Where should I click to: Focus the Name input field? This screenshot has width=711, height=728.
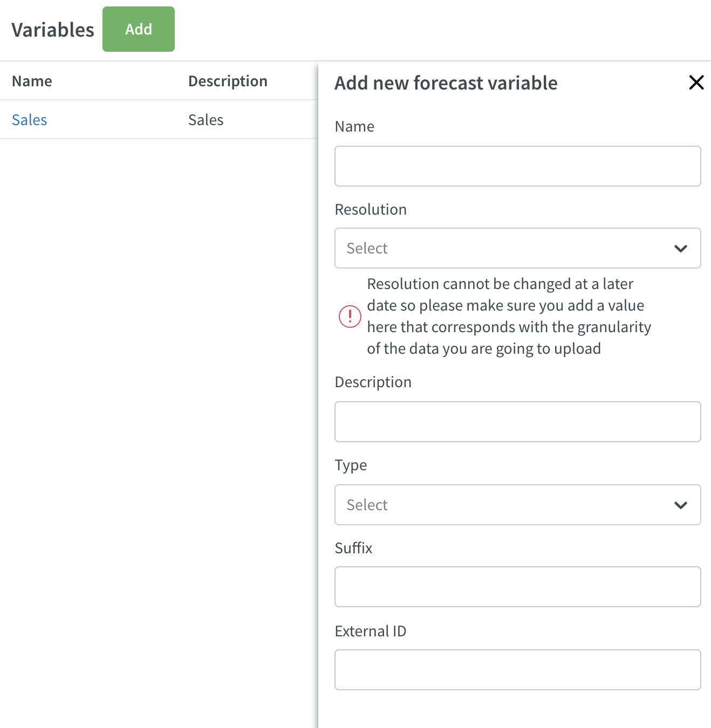tap(518, 166)
